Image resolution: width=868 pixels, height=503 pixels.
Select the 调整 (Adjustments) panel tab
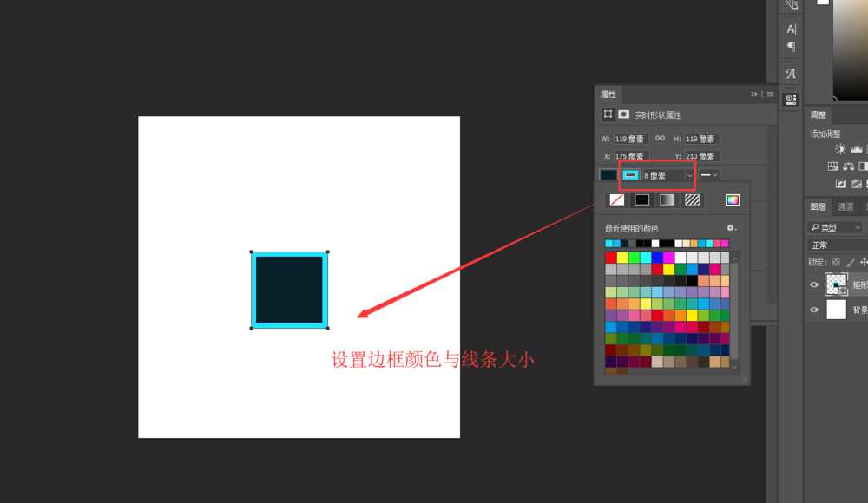tap(819, 114)
